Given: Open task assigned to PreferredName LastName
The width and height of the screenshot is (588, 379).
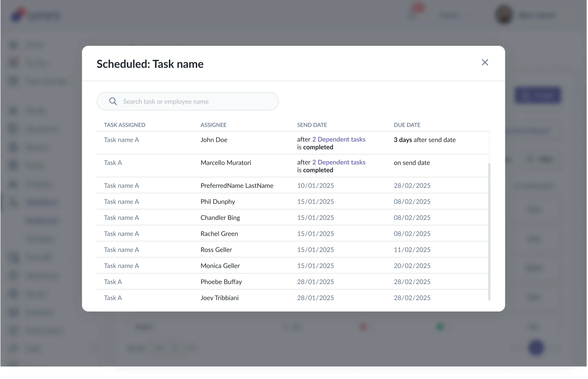Looking at the screenshot, I should click(x=121, y=186).
